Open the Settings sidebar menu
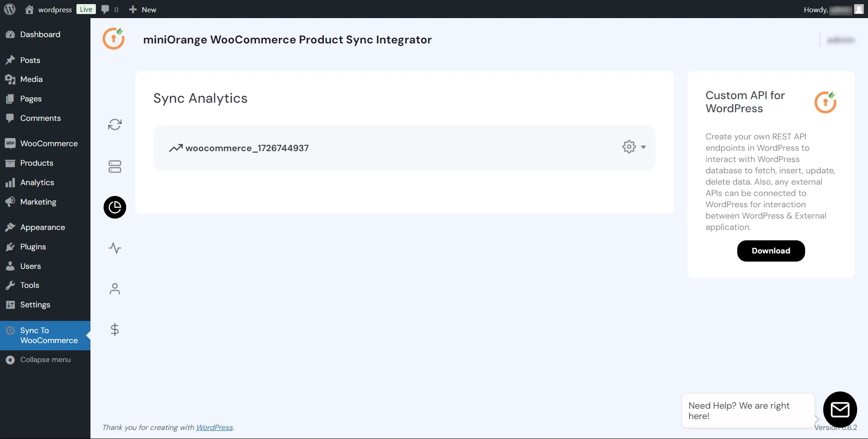Image resolution: width=868 pixels, height=439 pixels. coord(45,305)
